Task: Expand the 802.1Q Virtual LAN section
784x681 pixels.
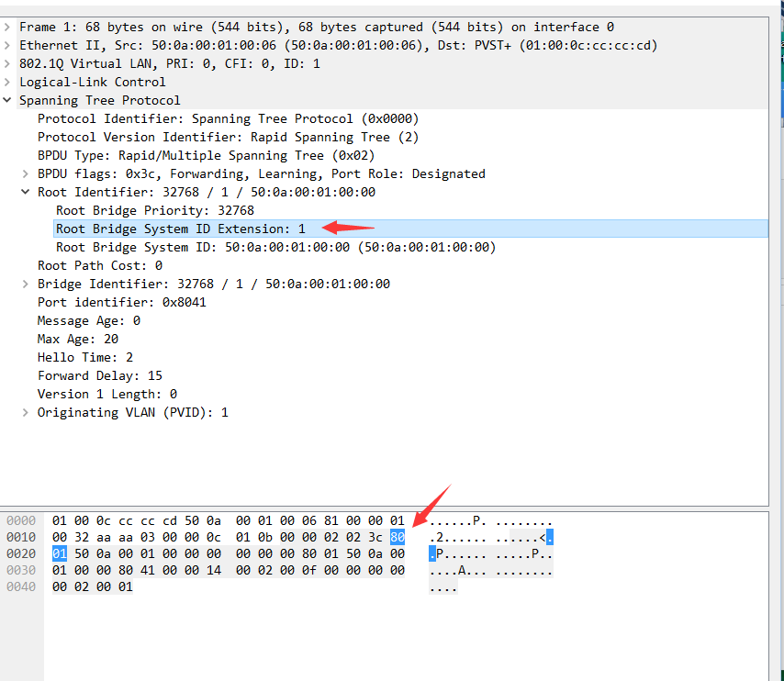Action: [x=7, y=63]
